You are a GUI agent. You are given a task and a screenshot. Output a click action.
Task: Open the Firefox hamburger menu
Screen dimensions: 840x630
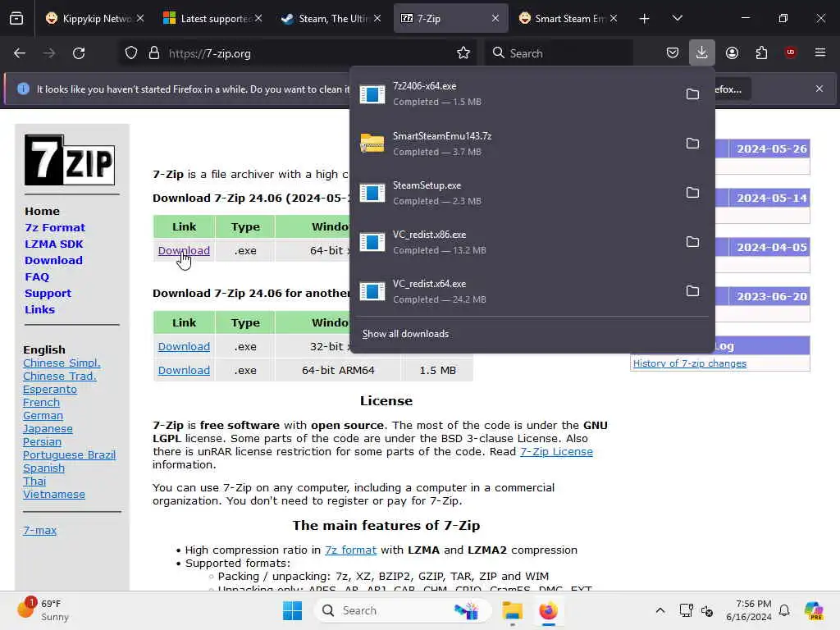[x=819, y=52]
